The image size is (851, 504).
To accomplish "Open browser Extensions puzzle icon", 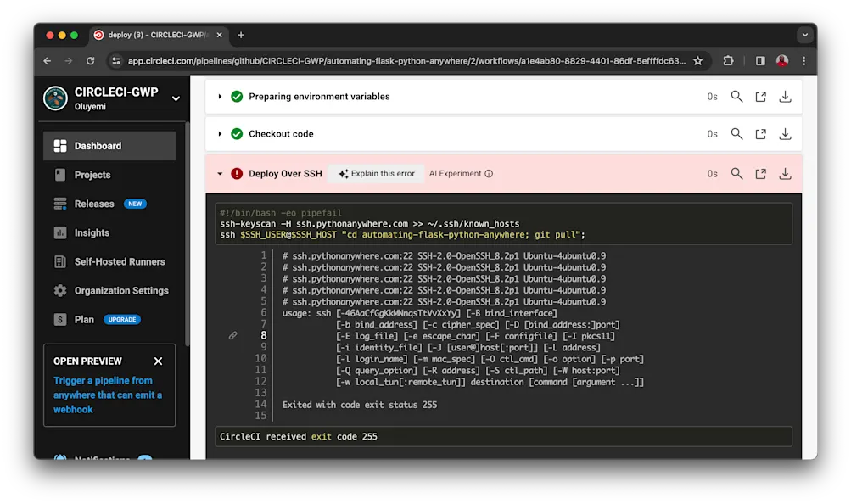I will click(728, 61).
